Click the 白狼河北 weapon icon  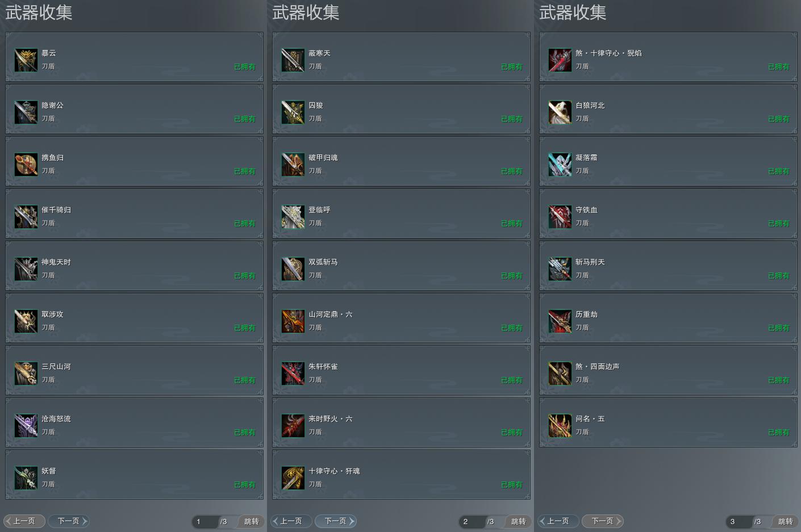pos(560,112)
